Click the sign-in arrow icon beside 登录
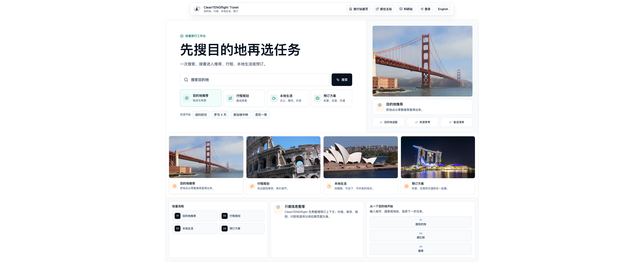Image resolution: width=644 pixels, height=274 pixels. [x=422, y=9]
